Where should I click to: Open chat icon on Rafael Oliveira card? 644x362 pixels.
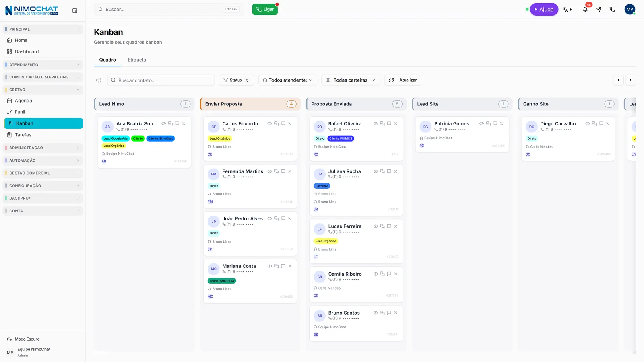coord(382,124)
